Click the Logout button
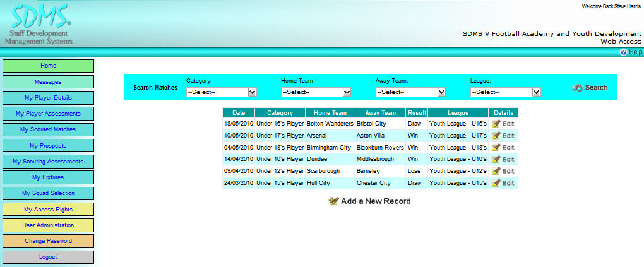This screenshot has width=644, height=267. pyautogui.click(x=48, y=257)
